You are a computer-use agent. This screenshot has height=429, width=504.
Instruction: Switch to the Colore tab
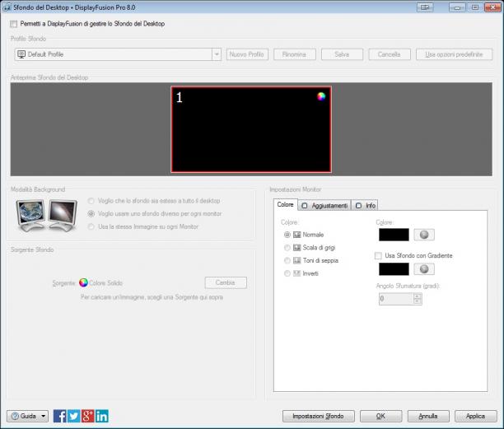point(286,205)
